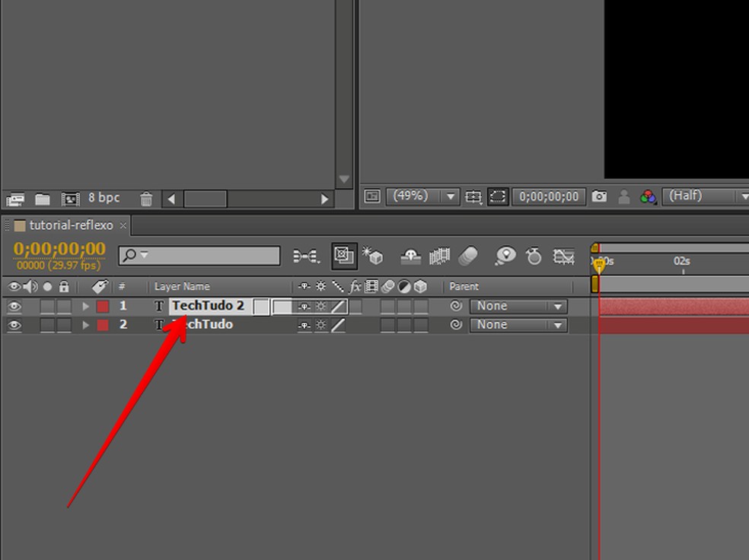Click the red label swatch of layer 2
The width and height of the screenshot is (749, 560).
click(103, 325)
